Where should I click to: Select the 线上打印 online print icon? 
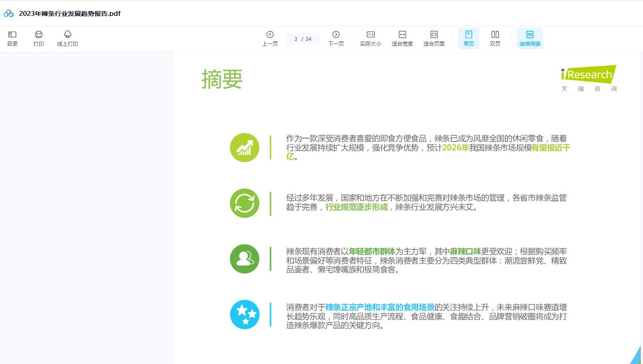pos(67,38)
